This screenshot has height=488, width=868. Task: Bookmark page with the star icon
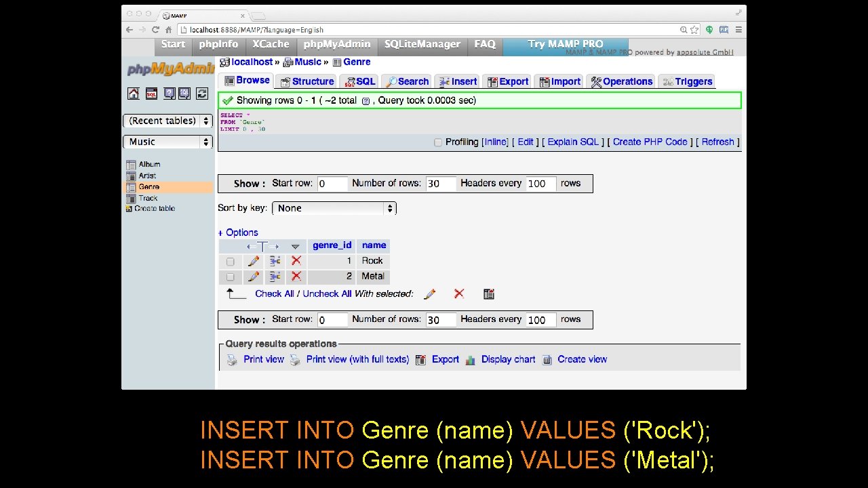(x=694, y=30)
